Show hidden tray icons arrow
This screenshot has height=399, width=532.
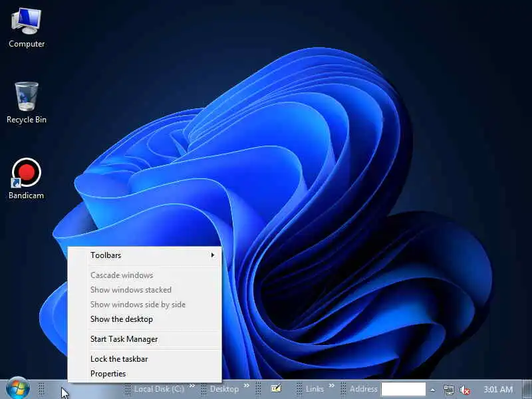(x=433, y=390)
